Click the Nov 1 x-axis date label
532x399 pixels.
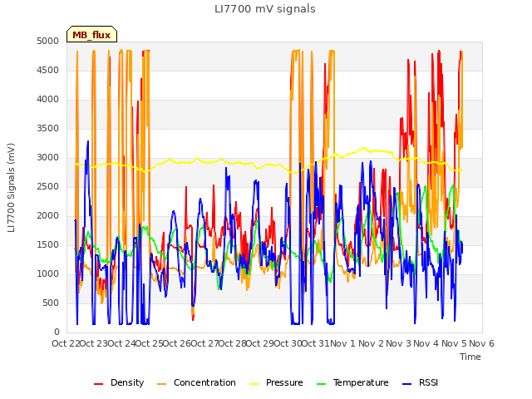(343, 343)
